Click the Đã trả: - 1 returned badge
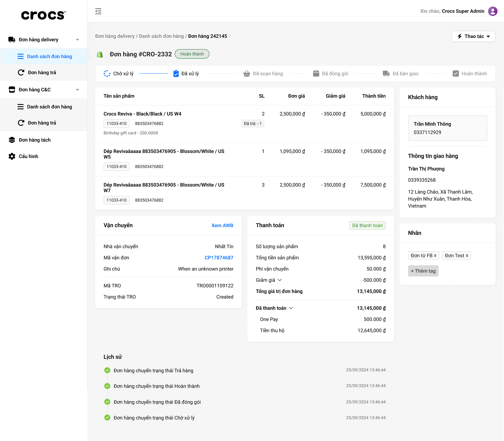The height and width of the screenshot is (441, 504). 253,123
